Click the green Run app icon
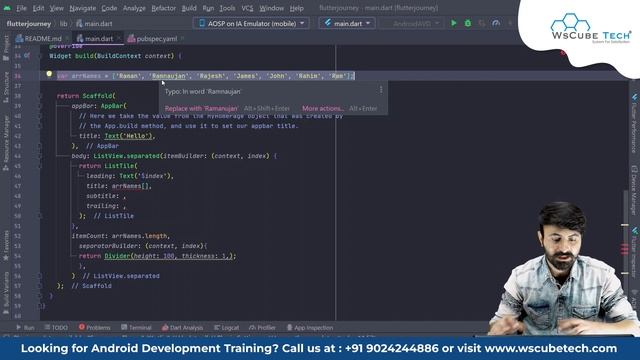 [x=453, y=23]
